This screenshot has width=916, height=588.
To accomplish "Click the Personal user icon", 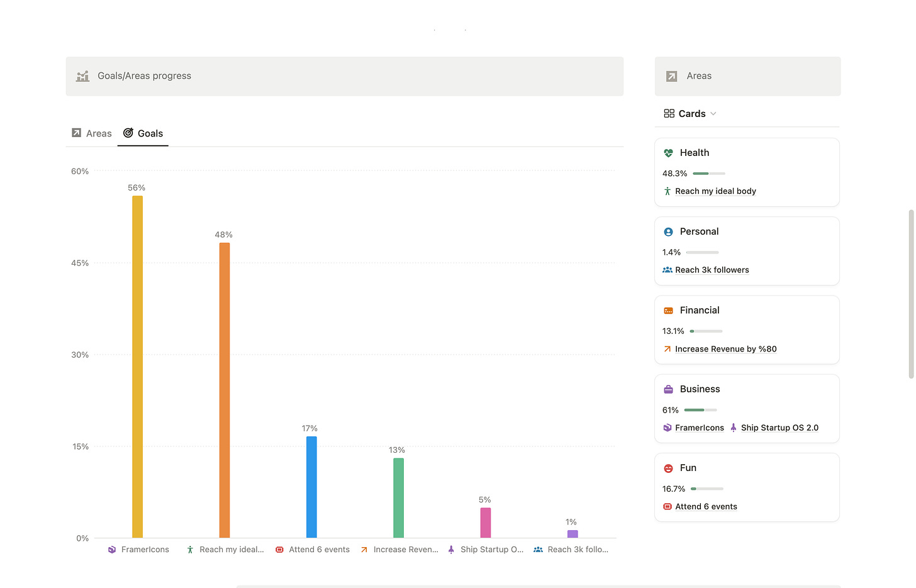I will 667,231.
